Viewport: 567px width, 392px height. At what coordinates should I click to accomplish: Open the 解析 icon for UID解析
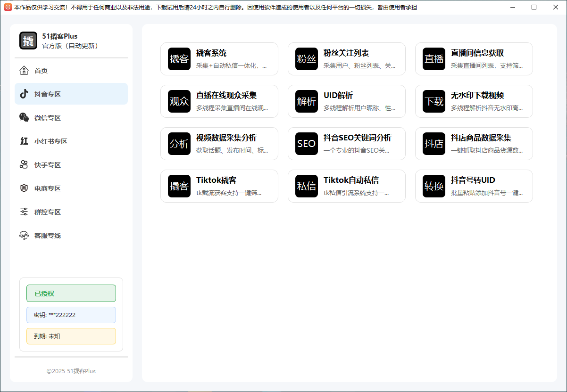(x=307, y=101)
